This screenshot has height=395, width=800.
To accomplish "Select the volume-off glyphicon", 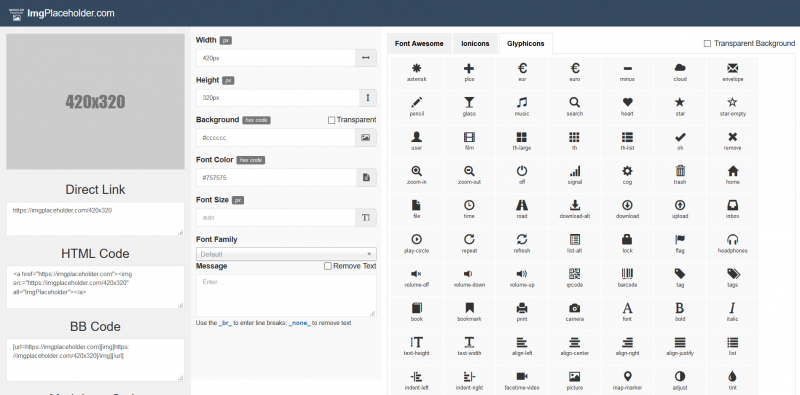I will point(416,279).
